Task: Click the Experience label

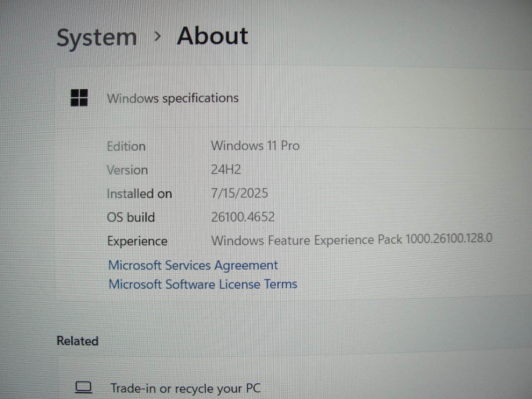Action: click(137, 241)
